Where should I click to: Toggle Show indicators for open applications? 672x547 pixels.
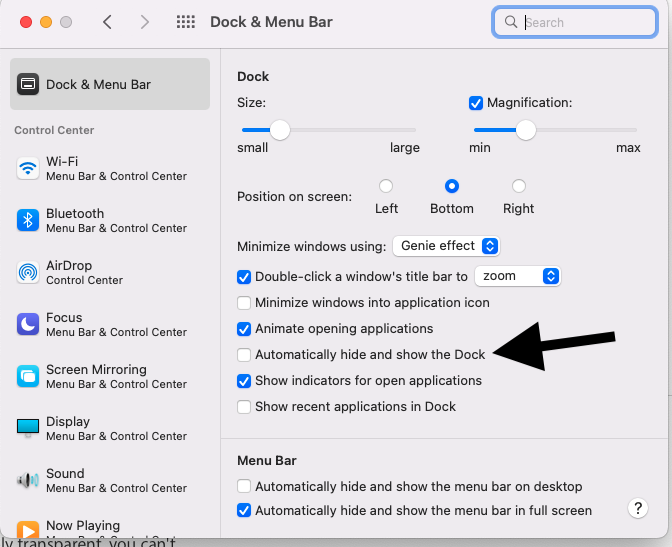tap(244, 381)
